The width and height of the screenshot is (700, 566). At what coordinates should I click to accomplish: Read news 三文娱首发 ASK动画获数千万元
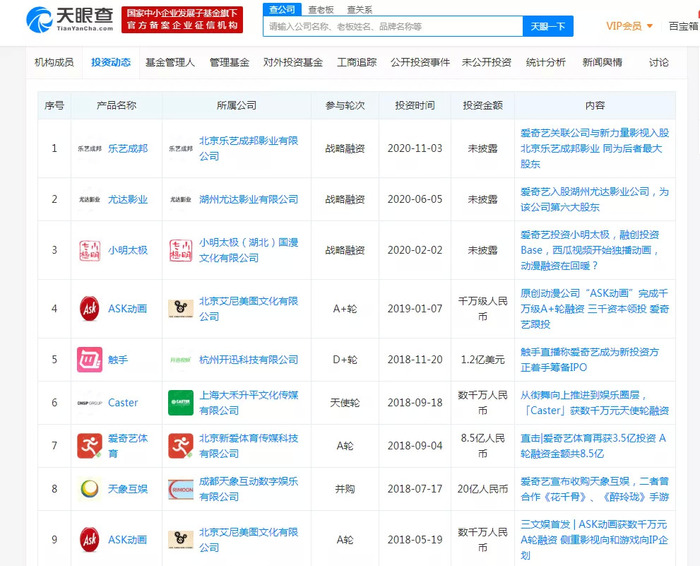[594, 540]
